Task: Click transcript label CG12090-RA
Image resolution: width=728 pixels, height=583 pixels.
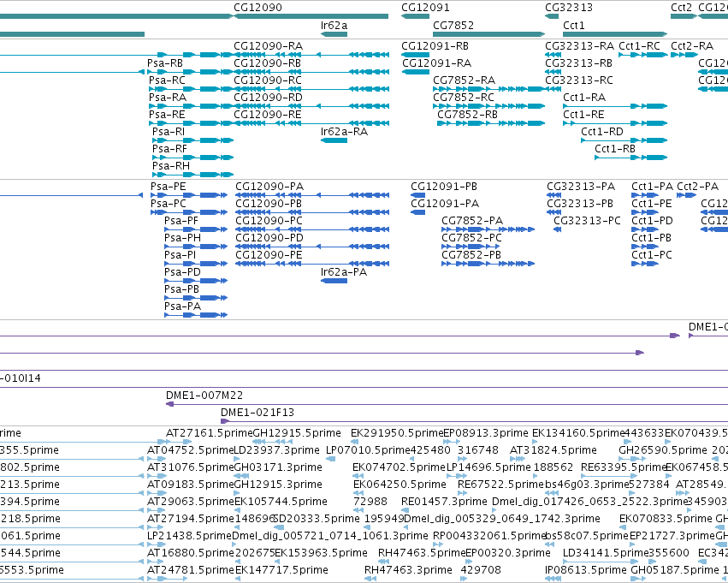Action: pyautogui.click(x=269, y=46)
